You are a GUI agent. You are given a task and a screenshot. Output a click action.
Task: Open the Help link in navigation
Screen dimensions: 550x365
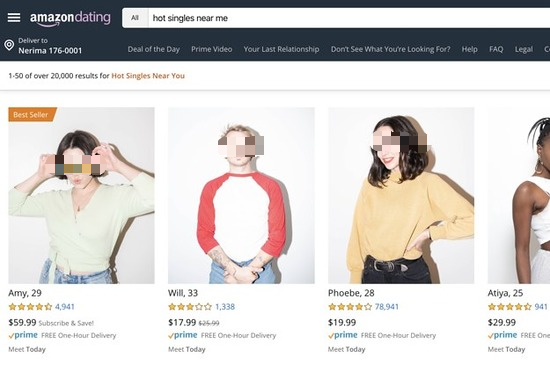coord(469,49)
